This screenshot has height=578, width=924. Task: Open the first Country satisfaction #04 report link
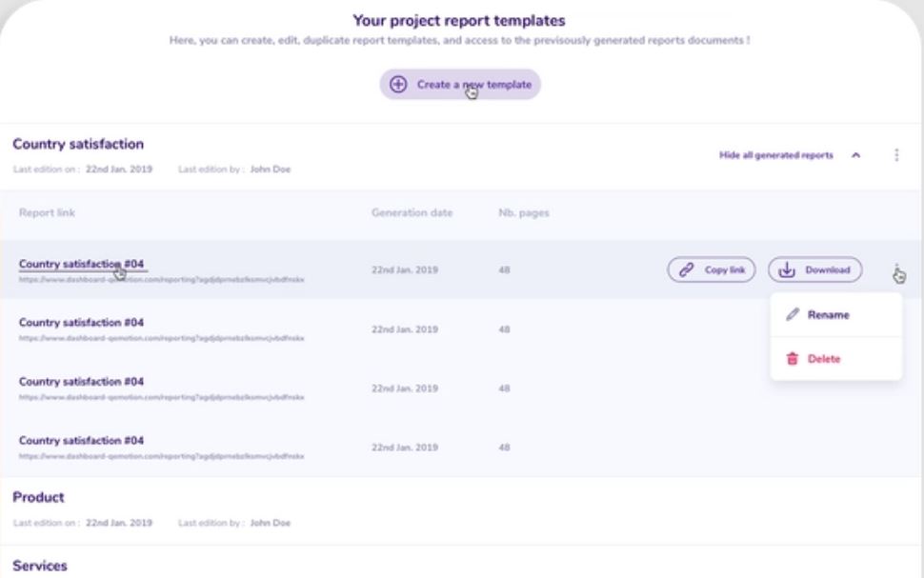pyautogui.click(x=84, y=266)
